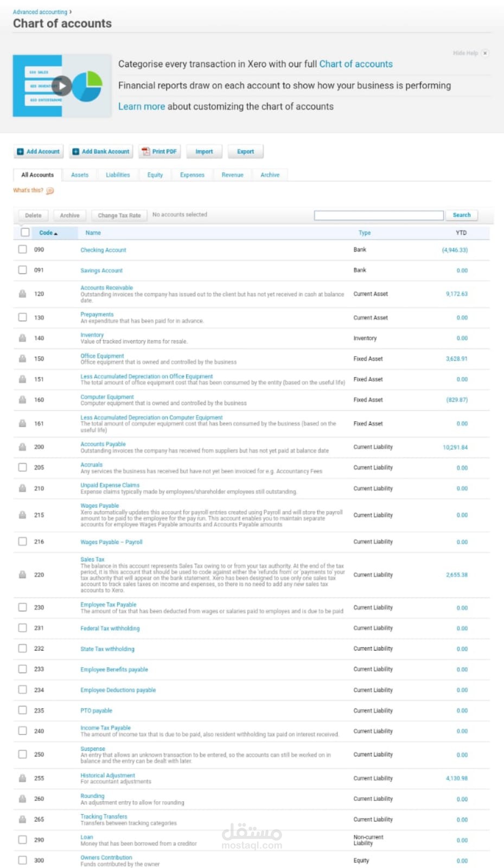Click the Export button
This screenshot has width=504, height=868.
pos(245,151)
